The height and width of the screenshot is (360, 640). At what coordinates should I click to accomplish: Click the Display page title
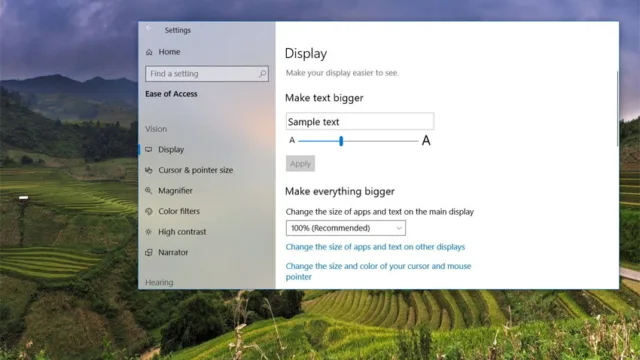(306, 53)
